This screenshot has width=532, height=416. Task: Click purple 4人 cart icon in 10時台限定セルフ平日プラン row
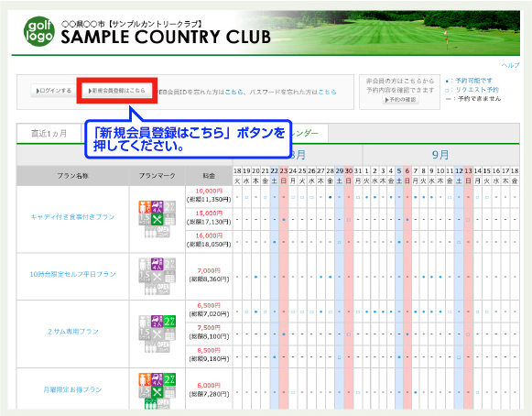157,264
